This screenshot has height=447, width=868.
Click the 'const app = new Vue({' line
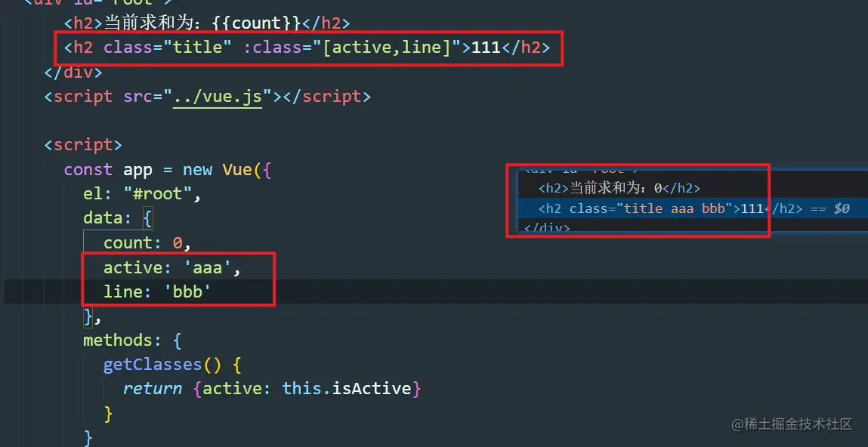(x=168, y=169)
